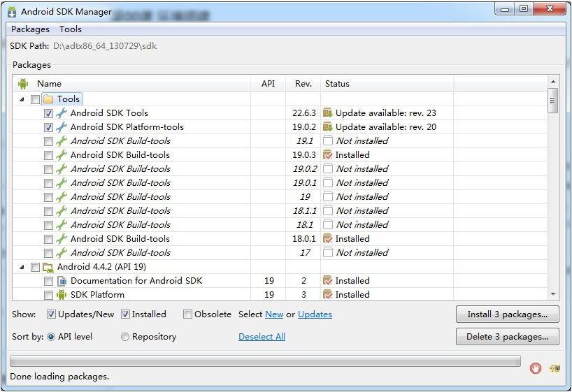Click the update-available icon for Platform-tools rev. 20
Screen dimensions: 572x392
pos(328,127)
